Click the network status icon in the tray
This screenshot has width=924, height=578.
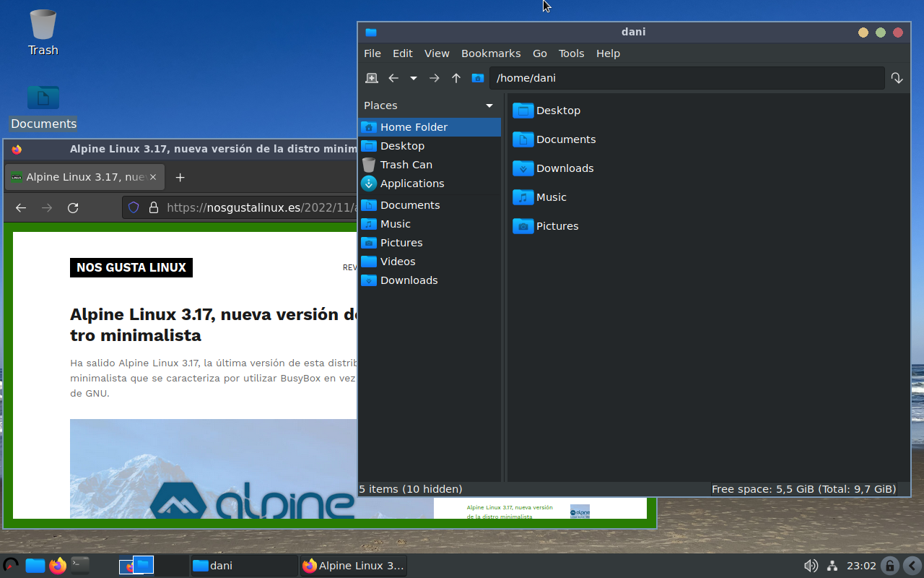pos(832,566)
